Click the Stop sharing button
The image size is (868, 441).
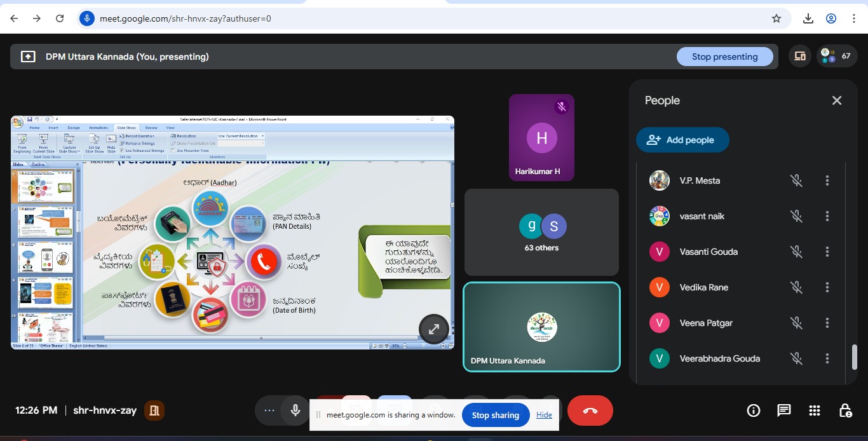tap(495, 415)
